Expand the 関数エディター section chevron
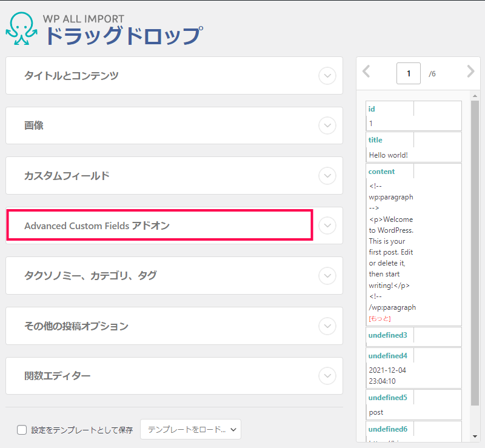485x448 pixels. tap(327, 376)
